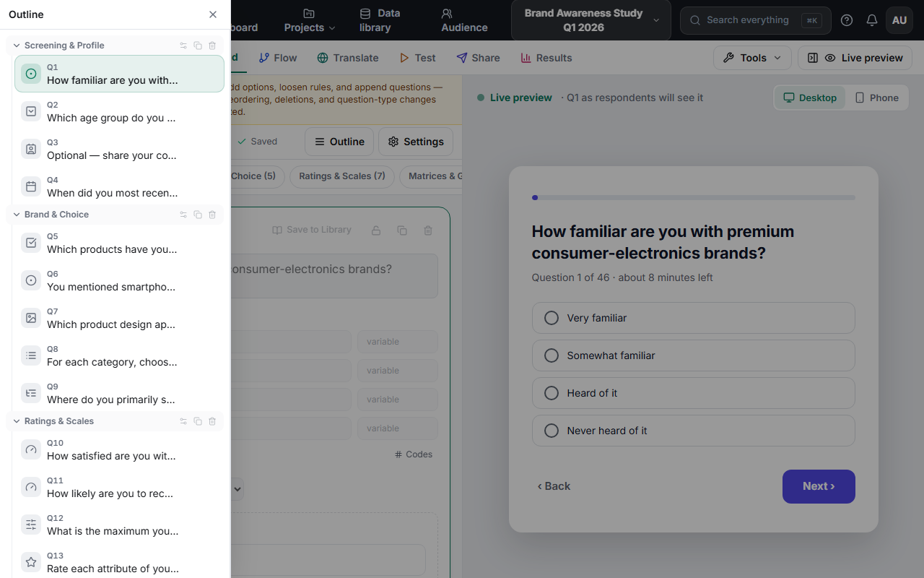
Task: Delete the Ratings & Scales section
Action: [x=212, y=421]
